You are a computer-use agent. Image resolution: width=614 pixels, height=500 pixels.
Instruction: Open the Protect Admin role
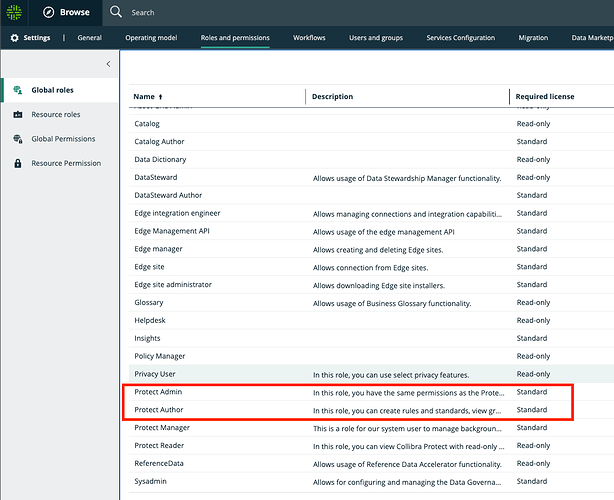[158, 392]
